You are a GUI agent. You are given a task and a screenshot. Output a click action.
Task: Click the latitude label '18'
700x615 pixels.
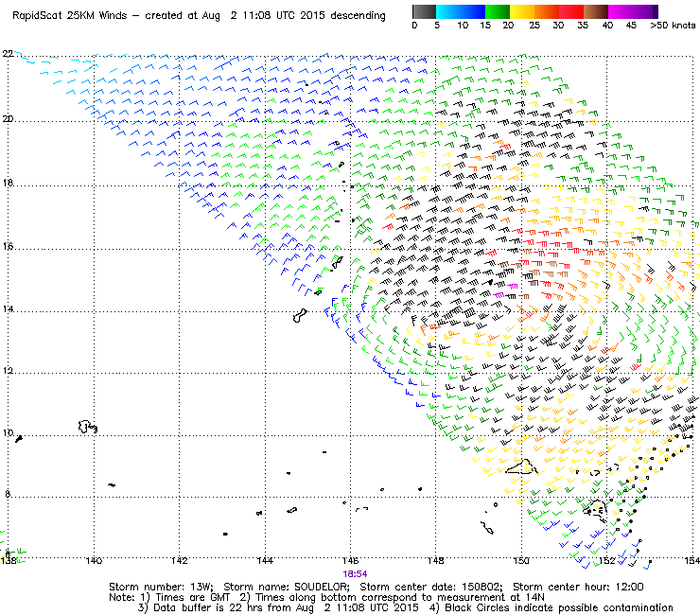click(x=8, y=183)
